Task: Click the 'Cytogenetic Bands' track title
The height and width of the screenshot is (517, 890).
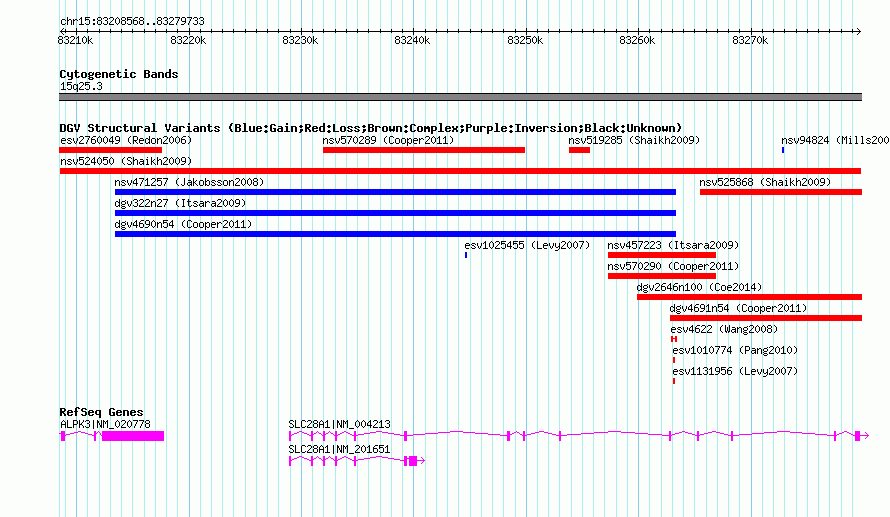Action: pyautogui.click(x=119, y=74)
